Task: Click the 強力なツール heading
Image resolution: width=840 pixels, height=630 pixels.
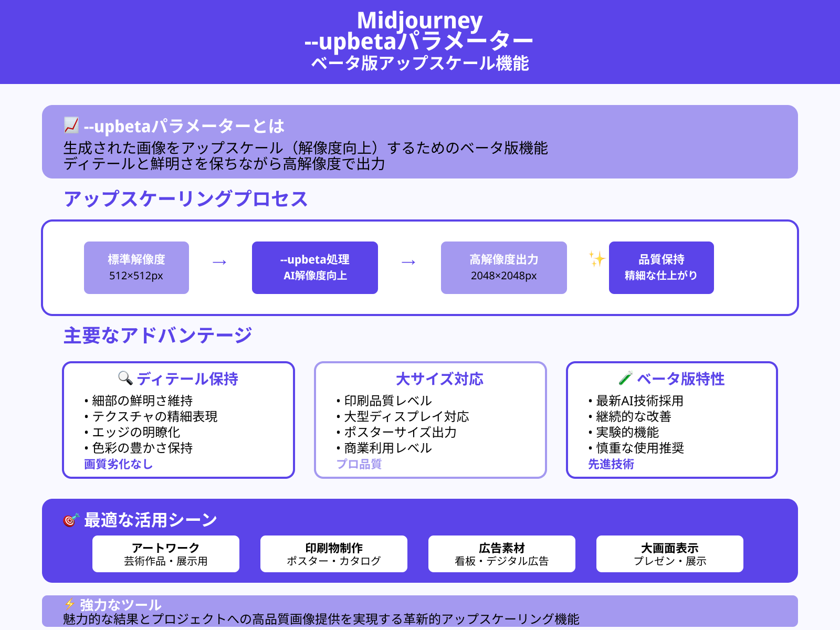Action: click(x=121, y=605)
